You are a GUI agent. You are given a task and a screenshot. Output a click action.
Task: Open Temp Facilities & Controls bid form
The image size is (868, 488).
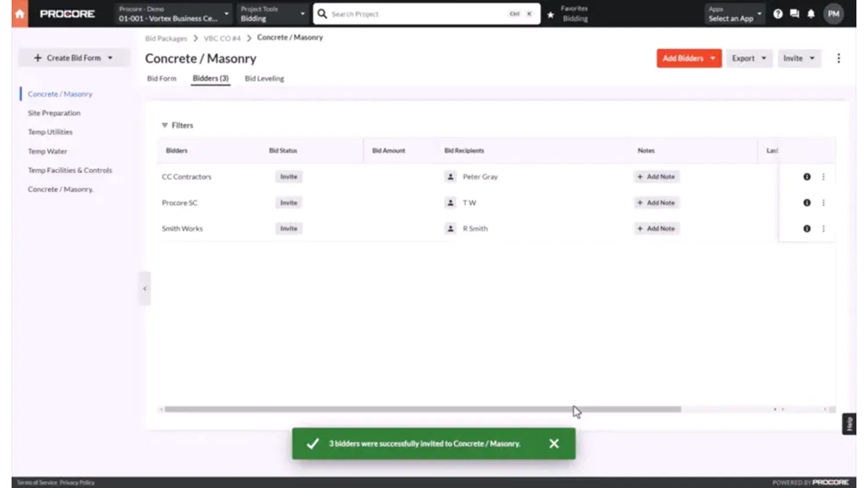70,170
